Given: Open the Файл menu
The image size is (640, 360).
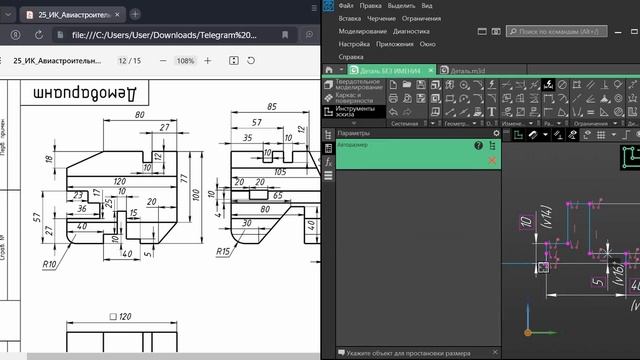Looking at the screenshot, I should click(x=346, y=6).
